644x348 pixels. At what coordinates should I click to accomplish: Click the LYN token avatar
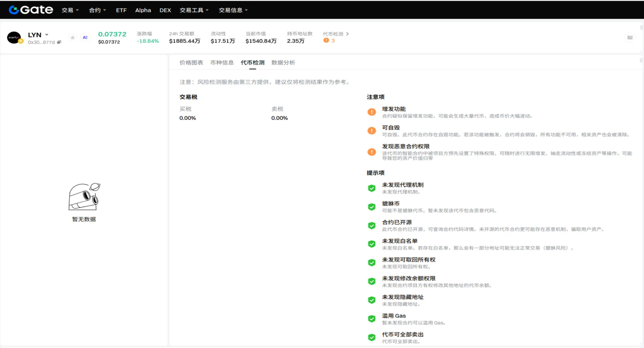(14, 38)
